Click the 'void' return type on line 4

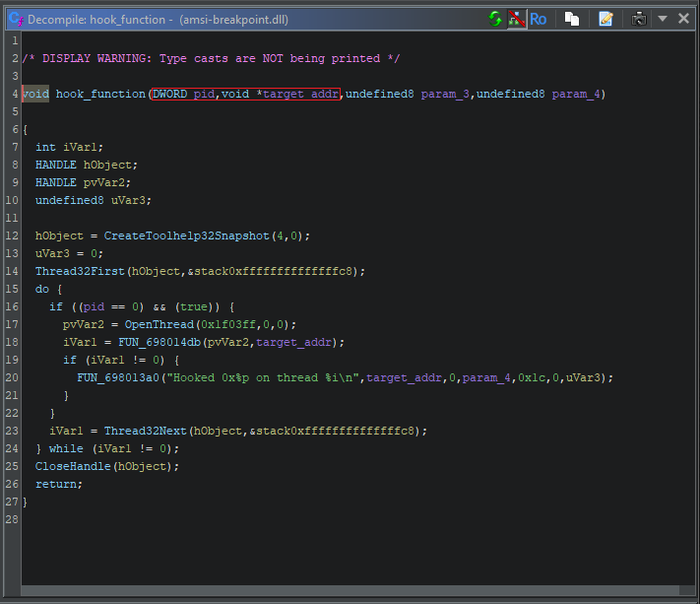(x=35, y=94)
